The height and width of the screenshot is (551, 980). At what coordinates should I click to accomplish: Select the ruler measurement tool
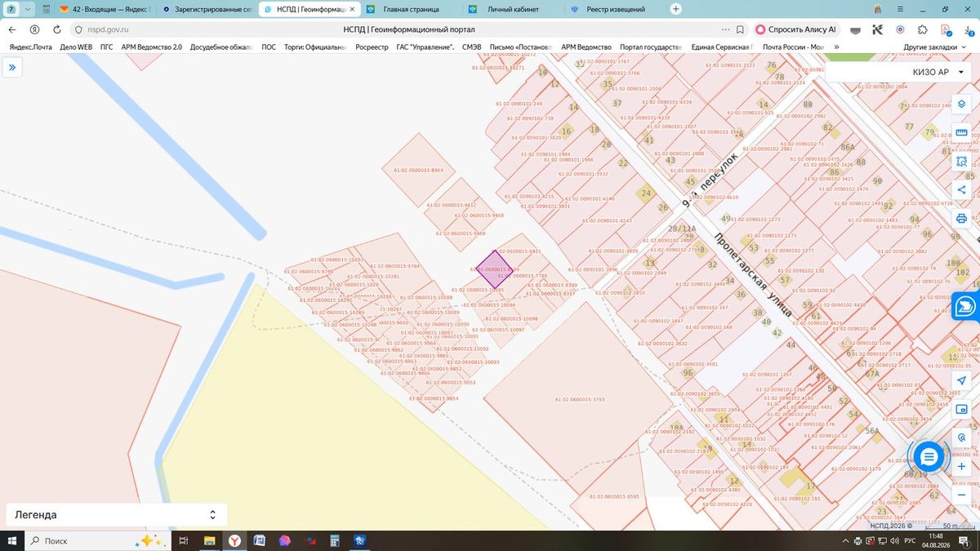pos(961,133)
